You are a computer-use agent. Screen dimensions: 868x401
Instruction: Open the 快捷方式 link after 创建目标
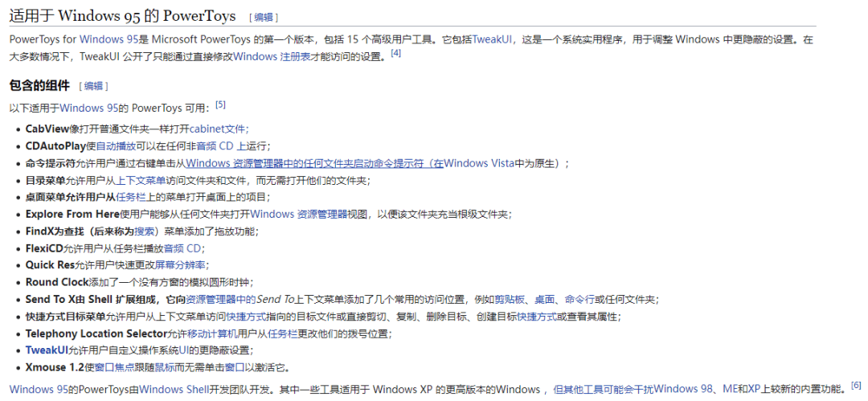point(537,317)
